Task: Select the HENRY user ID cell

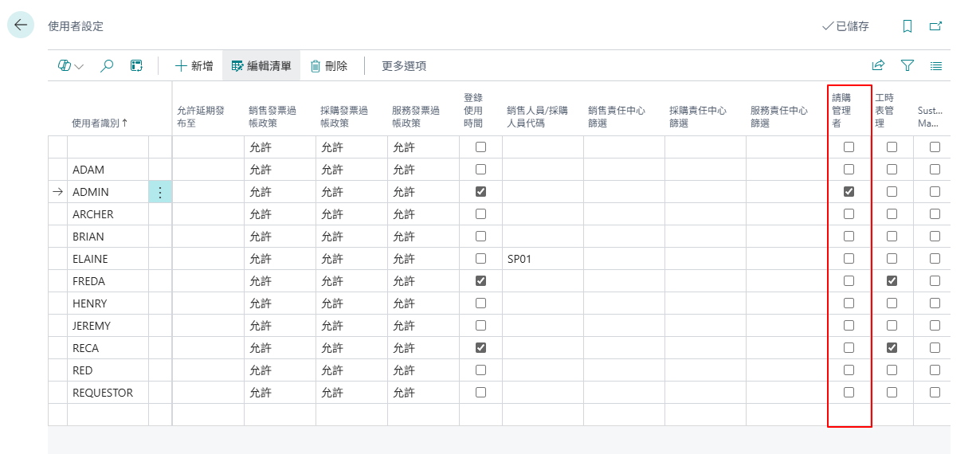Action: coord(108,303)
